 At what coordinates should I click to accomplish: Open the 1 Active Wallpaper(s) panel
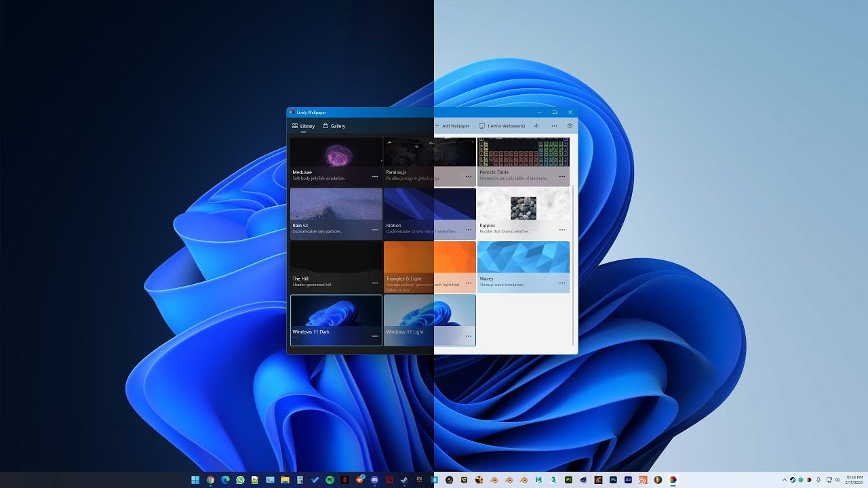[x=502, y=126]
